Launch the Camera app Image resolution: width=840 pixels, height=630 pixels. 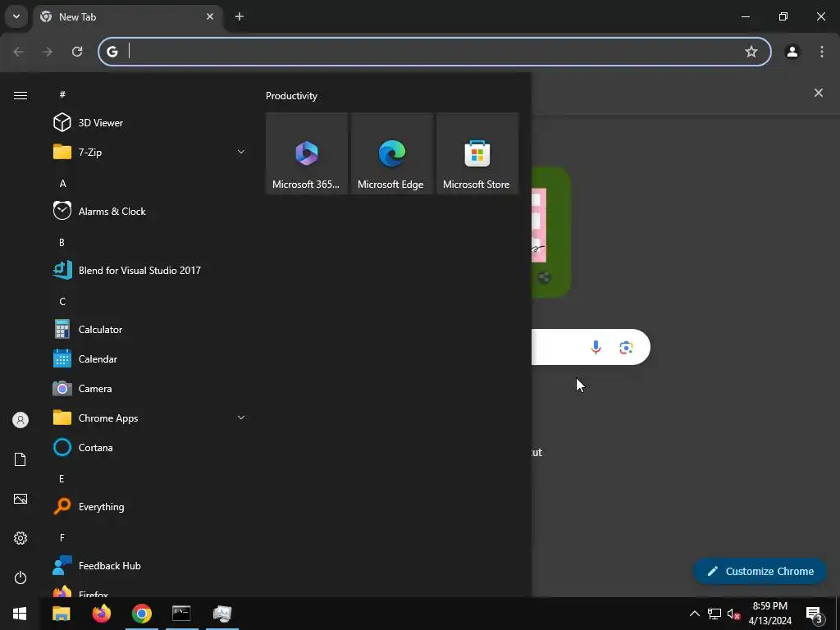150,388
